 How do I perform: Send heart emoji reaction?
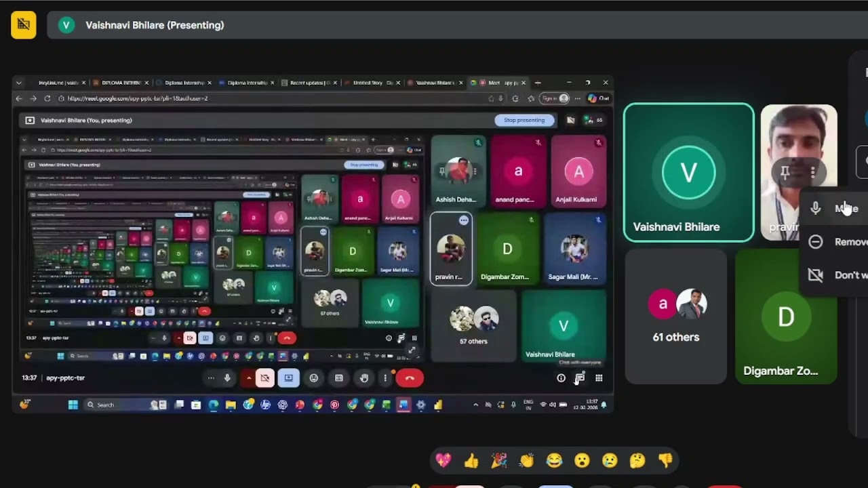pyautogui.click(x=443, y=461)
